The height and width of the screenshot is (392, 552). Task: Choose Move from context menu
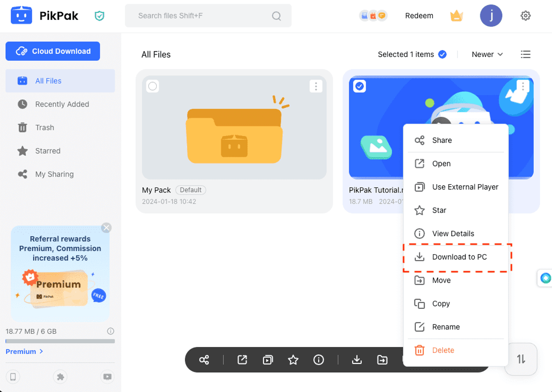456,280
